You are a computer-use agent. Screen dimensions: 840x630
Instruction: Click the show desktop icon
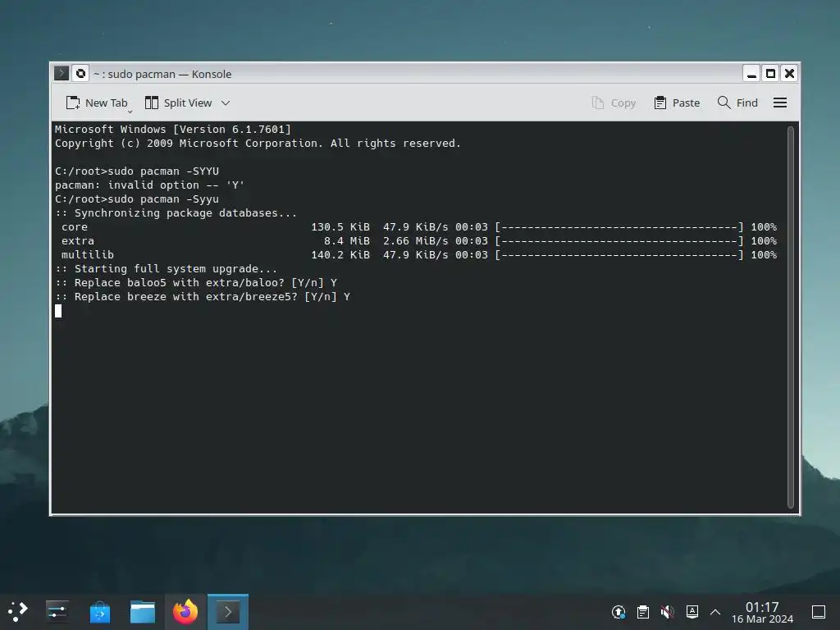tap(819, 612)
